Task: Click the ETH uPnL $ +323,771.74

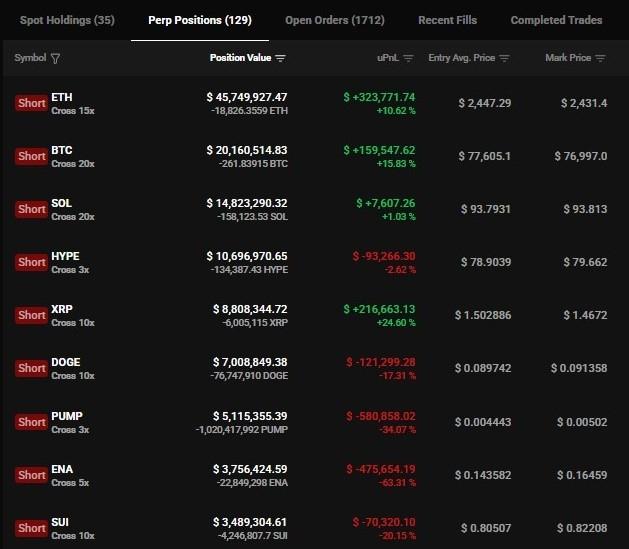Action: point(379,97)
